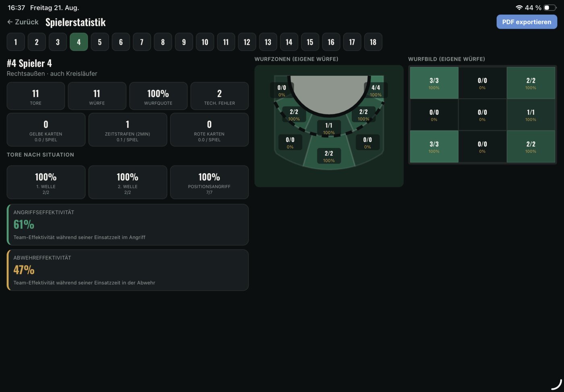Click the 1. Welle 2/2 card

[46, 182]
